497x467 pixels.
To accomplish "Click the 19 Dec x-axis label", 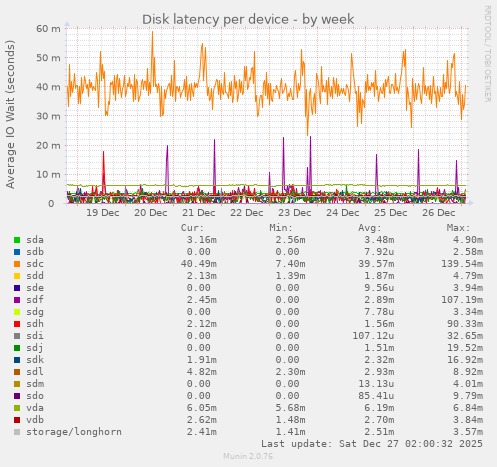I will point(103,213).
